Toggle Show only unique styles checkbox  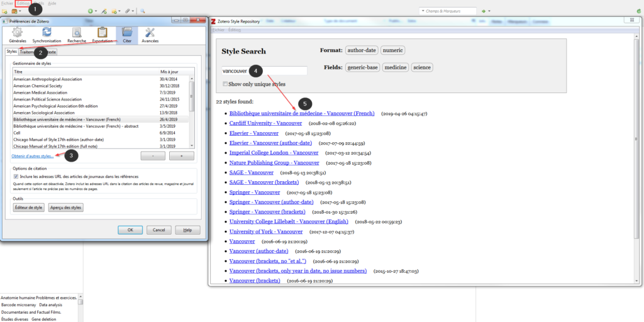click(x=225, y=84)
